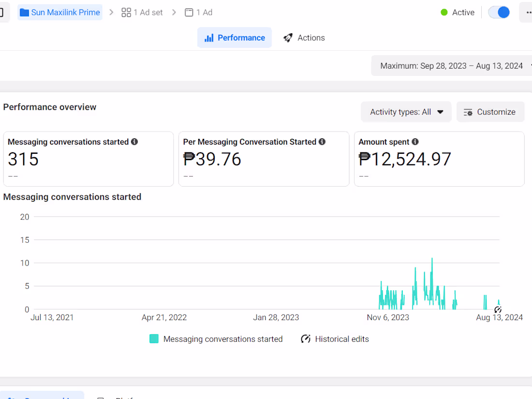
Task: Select the Amount spent metric card
Action: tap(439, 159)
